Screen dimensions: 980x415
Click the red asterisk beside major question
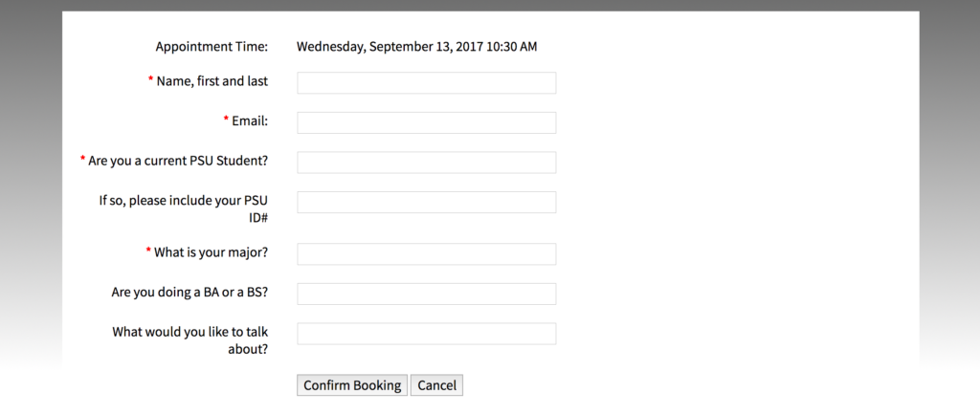(148, 251)
